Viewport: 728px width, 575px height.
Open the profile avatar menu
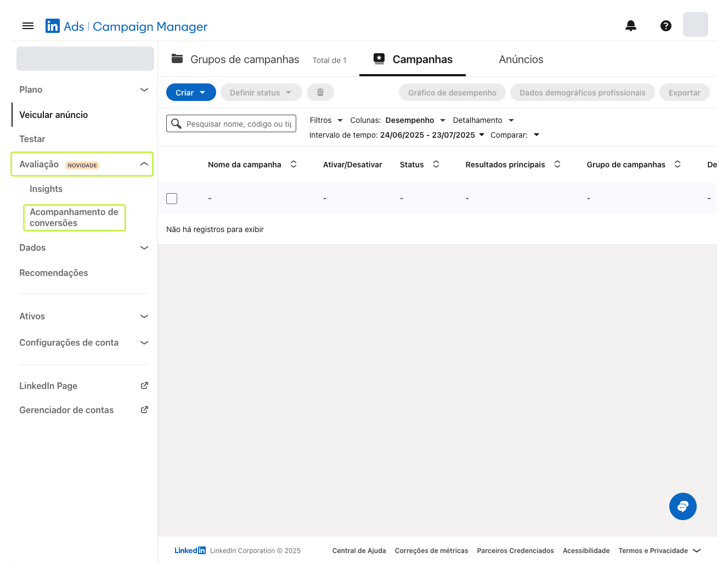[x=696, y=25]
